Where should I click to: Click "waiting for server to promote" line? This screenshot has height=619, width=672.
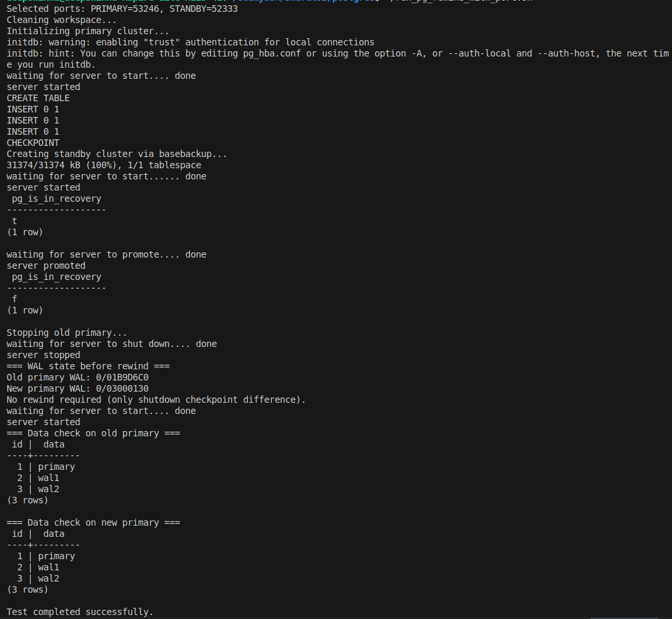106,255
